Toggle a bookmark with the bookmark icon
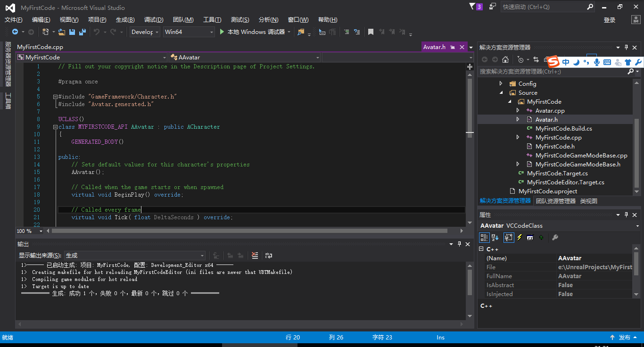 (x=371, y=32)
